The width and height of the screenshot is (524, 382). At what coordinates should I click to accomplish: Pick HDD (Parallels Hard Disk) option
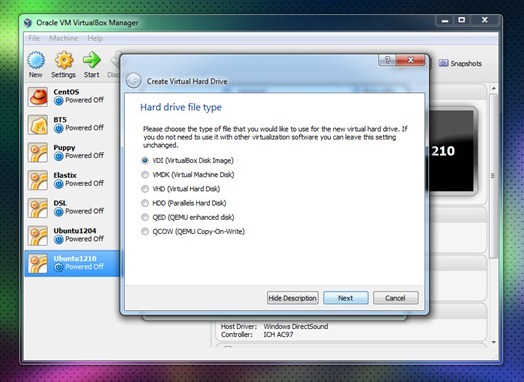click(184, 203)
